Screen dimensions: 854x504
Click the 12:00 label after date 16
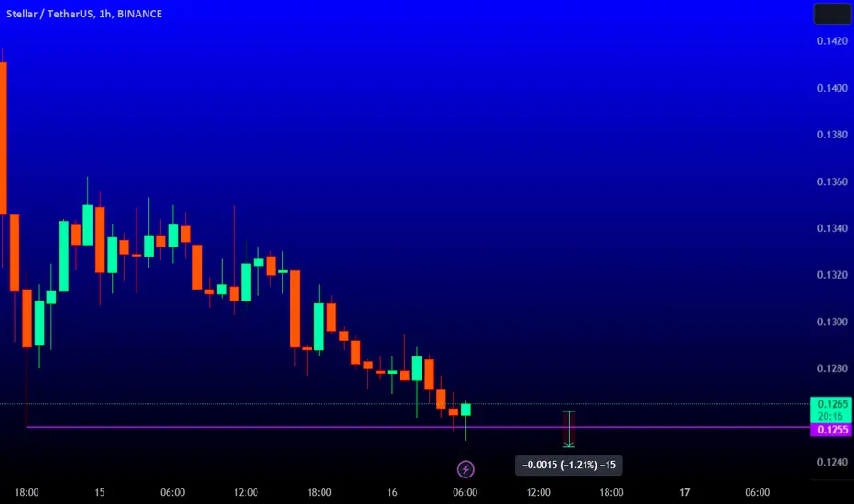coord(538,493)
